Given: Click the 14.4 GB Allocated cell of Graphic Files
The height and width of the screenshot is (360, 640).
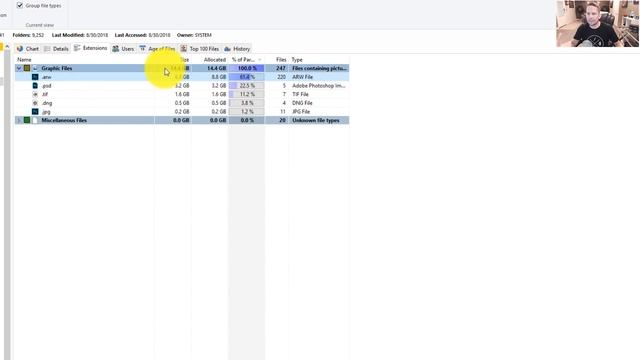Looking at the screenshot, I should click(216, 68).
